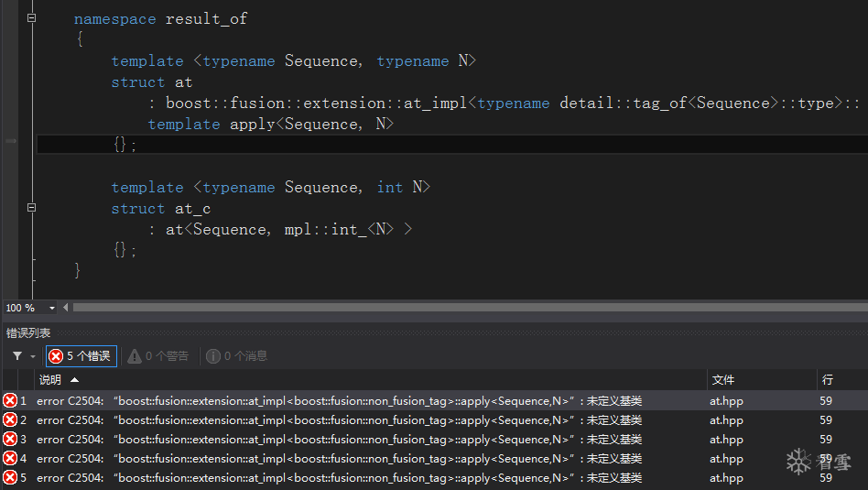
Task: Click the red error icon on row 3
Action: pyautogui.click(x=10, y=440)
